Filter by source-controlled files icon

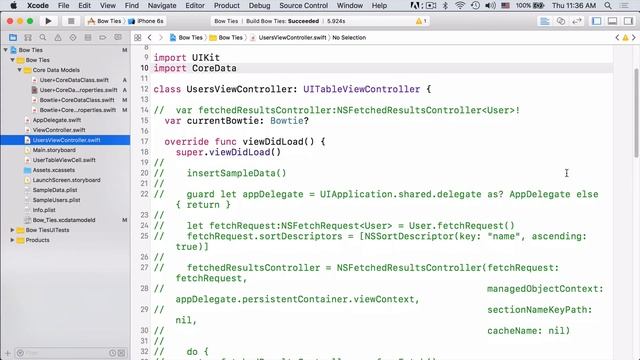click(121, 353)
